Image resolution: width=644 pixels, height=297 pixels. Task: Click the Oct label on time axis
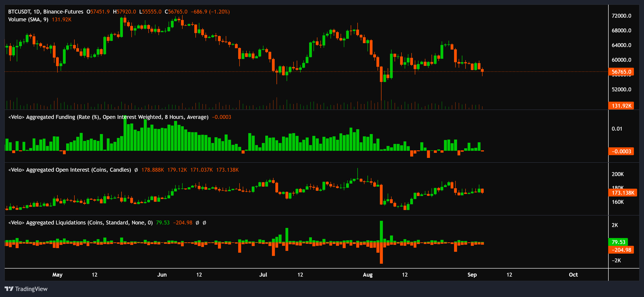(573, 275)
